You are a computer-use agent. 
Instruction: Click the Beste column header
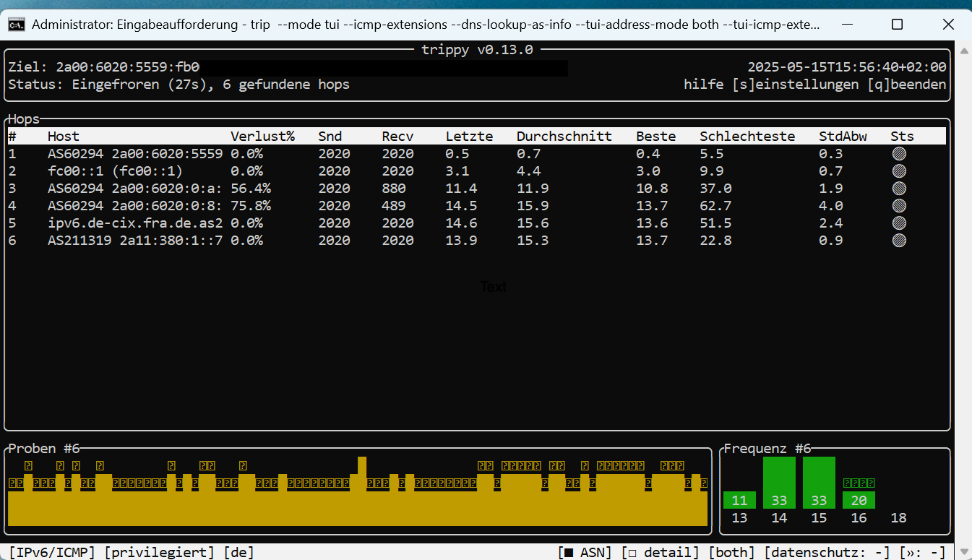coord(656,136)
